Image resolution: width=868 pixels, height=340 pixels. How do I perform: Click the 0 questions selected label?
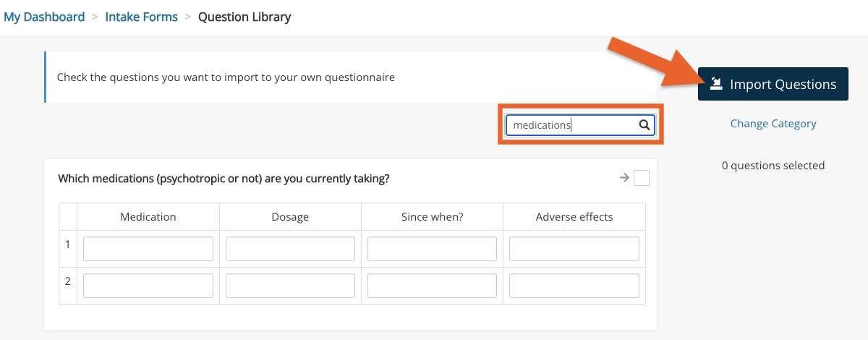coord(773,166)
